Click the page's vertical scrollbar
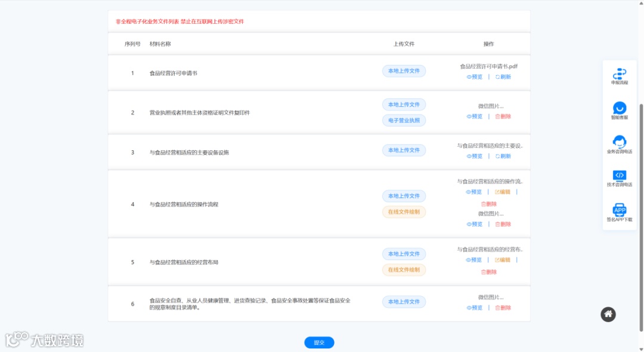Image resolution: width=644 pixels, height=352 pixels. 641,218
